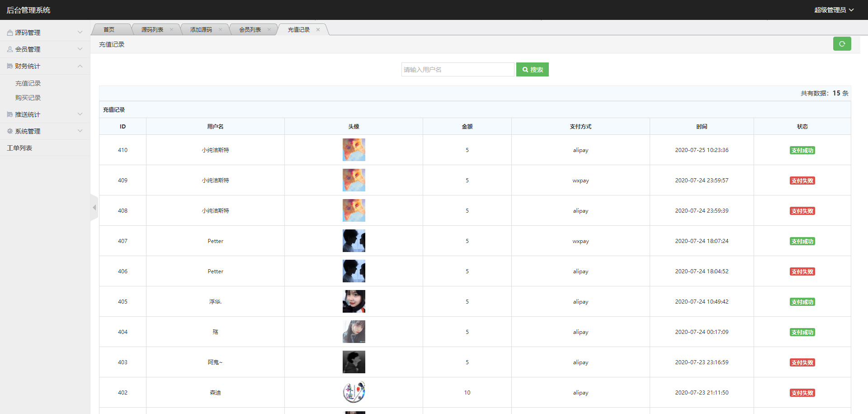Focus the username search input field

click(x=458, y=70)
